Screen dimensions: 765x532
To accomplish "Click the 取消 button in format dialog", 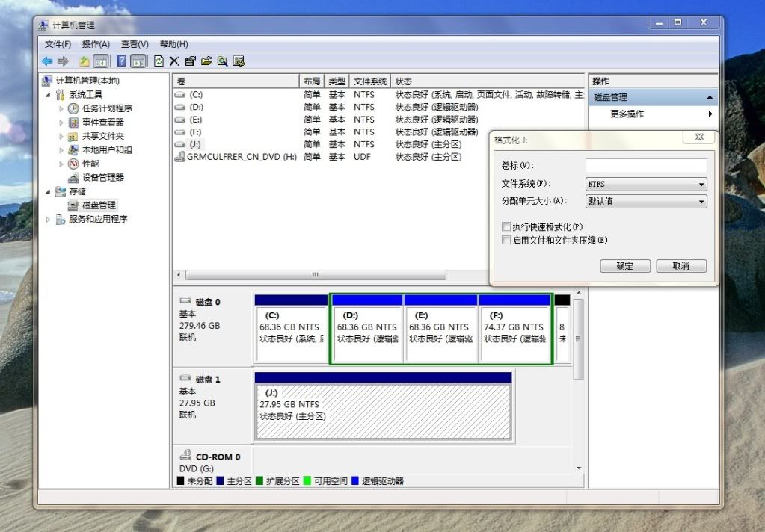I will click(680, 266).
